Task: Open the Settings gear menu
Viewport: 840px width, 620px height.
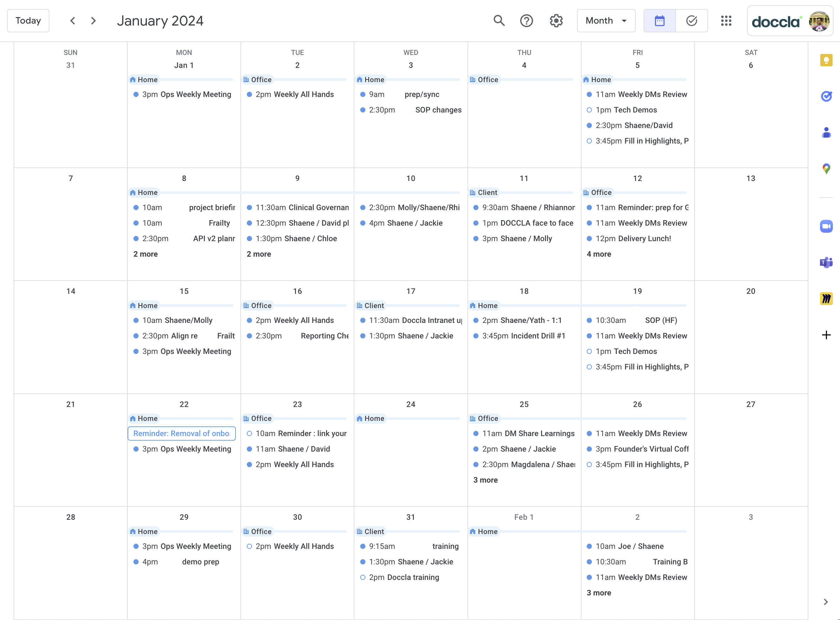Action: tap(556, 21)
